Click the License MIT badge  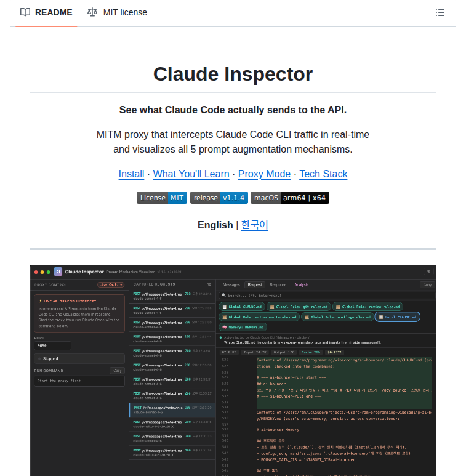pyautogui.click(x=162, y=198)
